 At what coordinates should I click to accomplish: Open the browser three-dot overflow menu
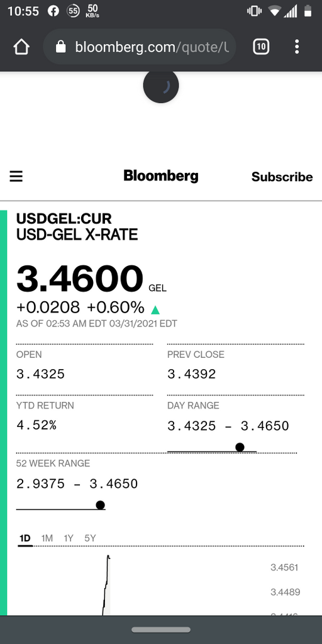pos(297,47)
